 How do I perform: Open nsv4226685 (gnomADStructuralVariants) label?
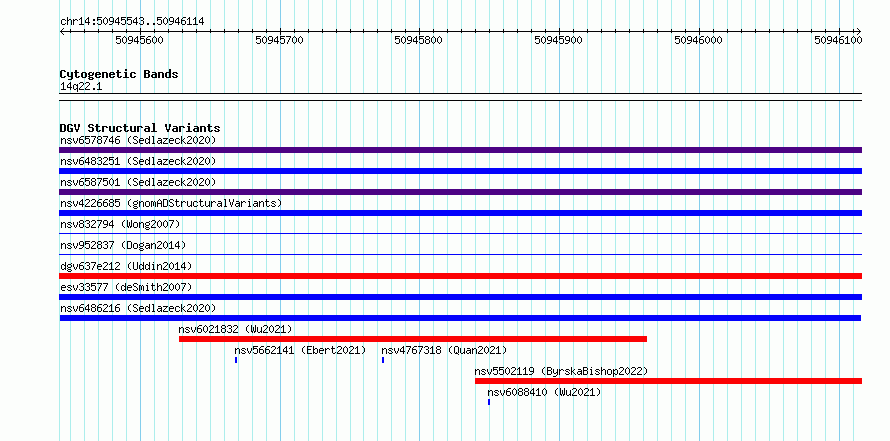point(171,203)
